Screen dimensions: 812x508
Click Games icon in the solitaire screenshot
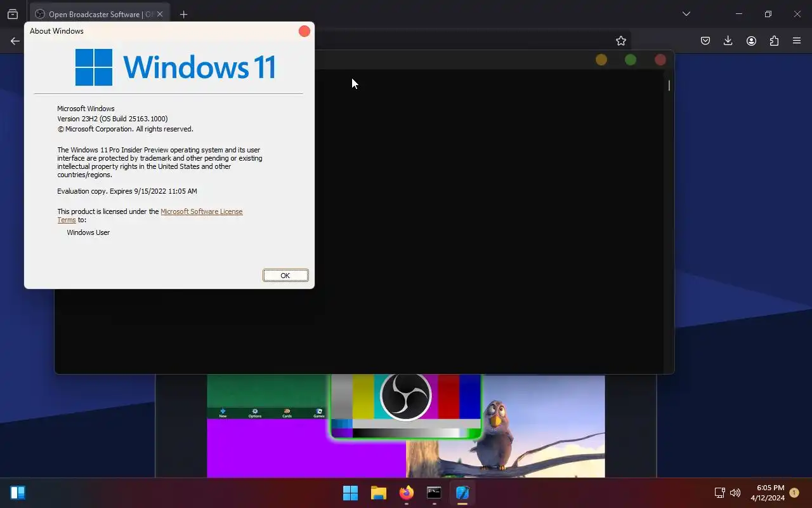[x=319, y=413]
